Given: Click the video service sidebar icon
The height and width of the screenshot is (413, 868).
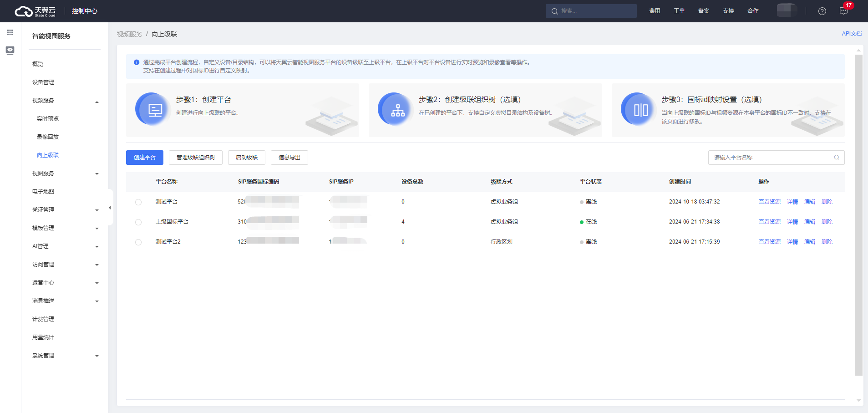Looking at the screenshot, I should (10, 50).
